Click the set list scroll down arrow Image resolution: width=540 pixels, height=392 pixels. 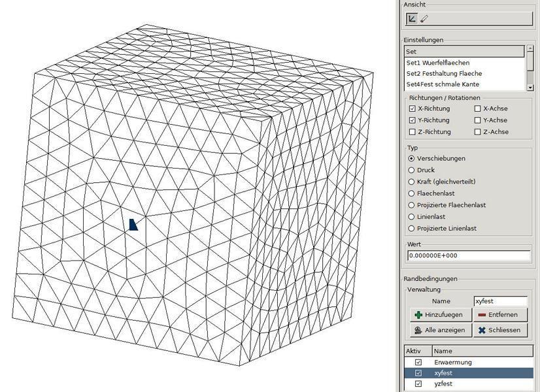click(530, 88)
